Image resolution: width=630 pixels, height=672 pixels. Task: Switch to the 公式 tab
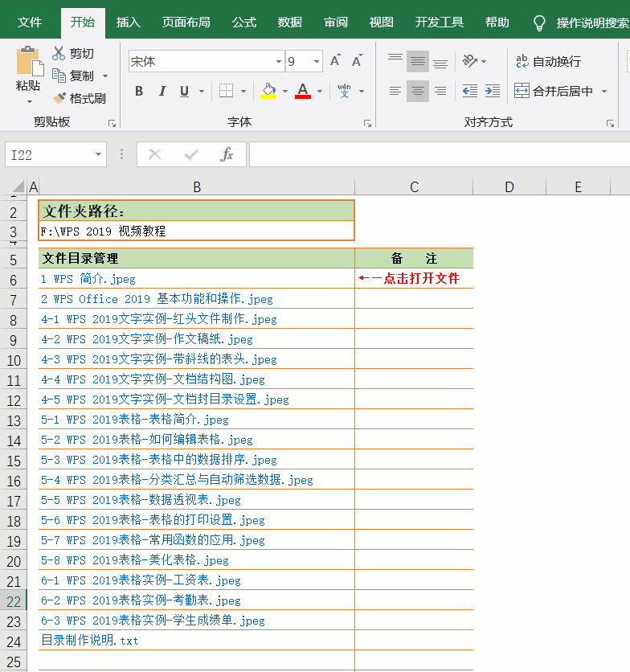tap(244, 23)
